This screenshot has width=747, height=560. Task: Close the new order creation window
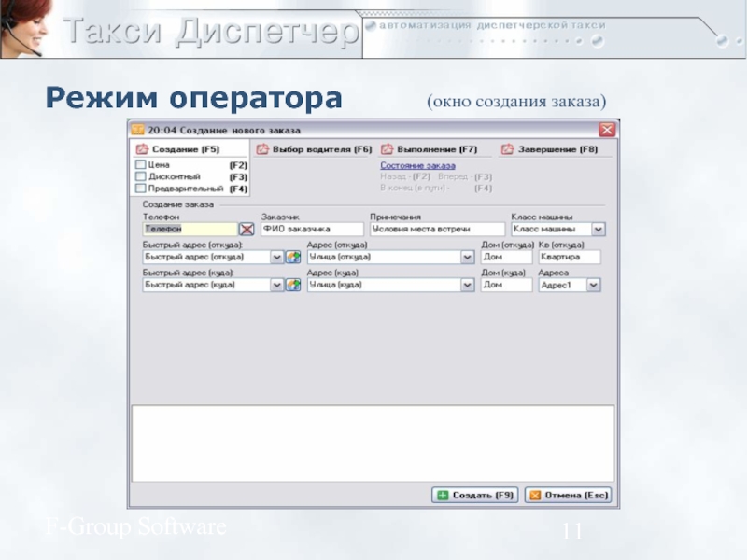pos(607,129)
